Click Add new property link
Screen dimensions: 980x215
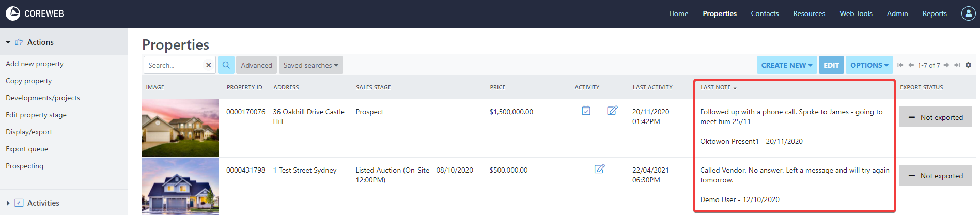coord(35,64)
